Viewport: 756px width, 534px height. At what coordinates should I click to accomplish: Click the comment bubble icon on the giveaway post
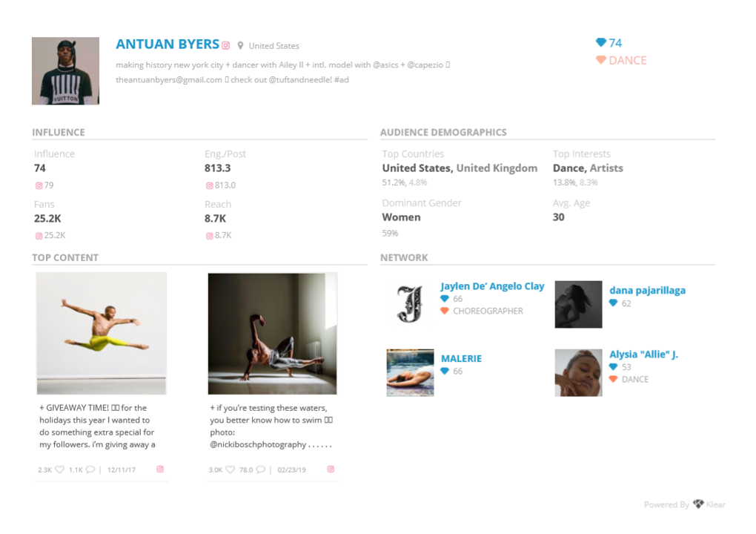[90, 469]
